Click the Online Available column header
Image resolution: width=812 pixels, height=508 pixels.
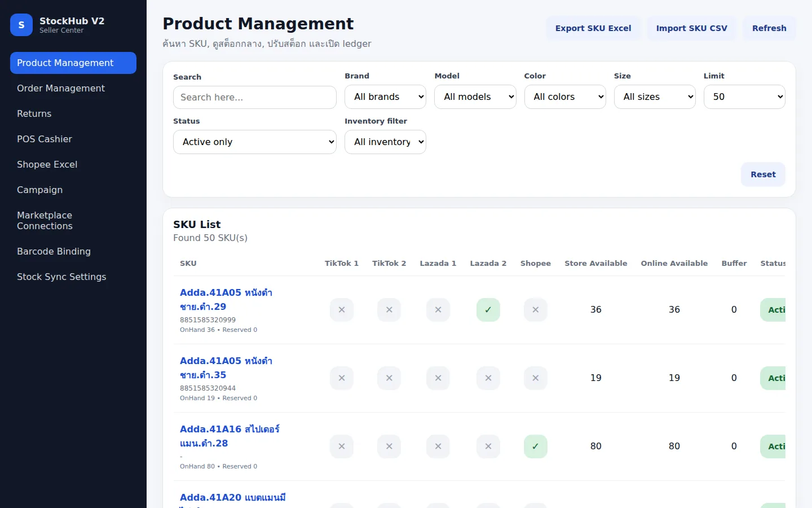click(x=674, y=264)
